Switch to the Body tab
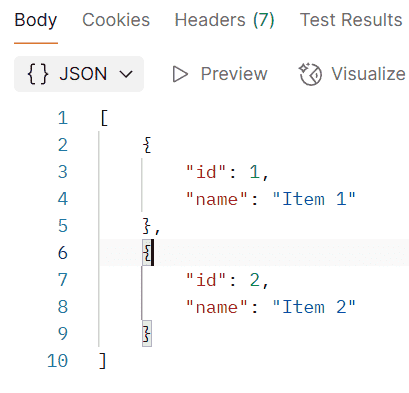 click(36, 20)
